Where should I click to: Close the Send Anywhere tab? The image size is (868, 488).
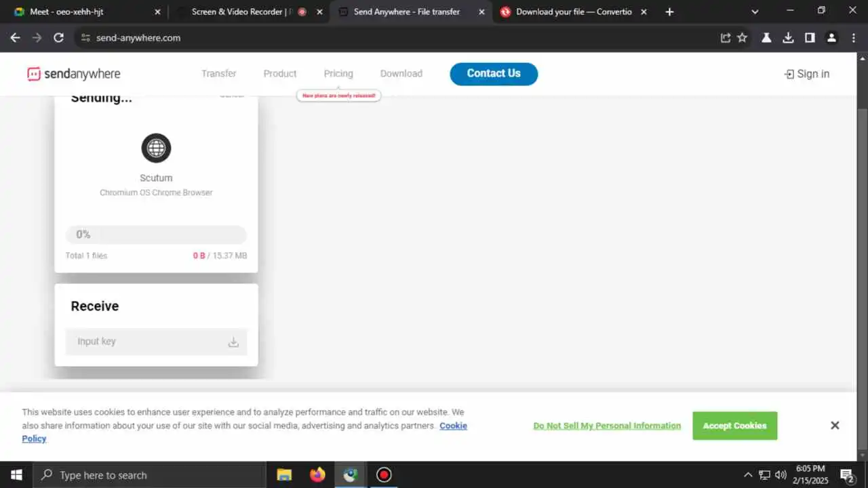(482, 12)
